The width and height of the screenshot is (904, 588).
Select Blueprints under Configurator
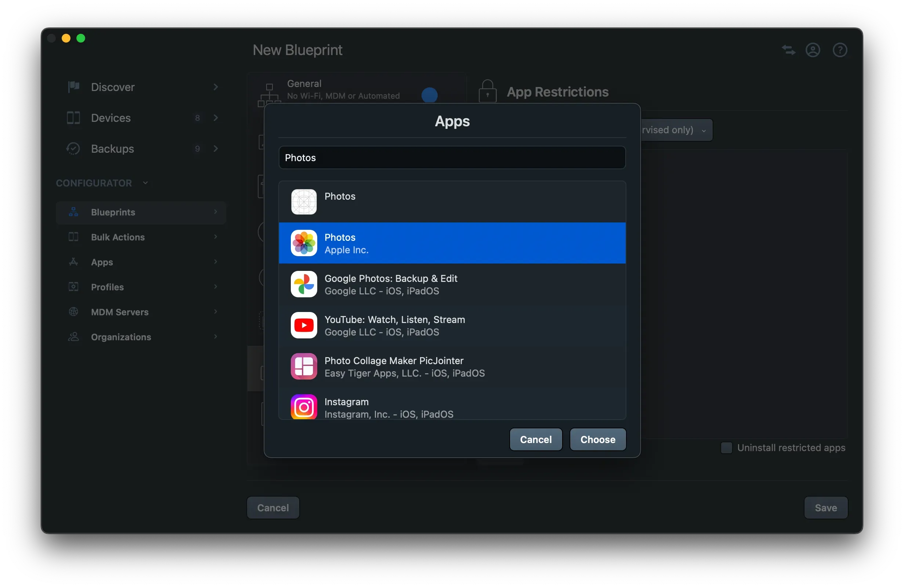click(x=113, y=212)
